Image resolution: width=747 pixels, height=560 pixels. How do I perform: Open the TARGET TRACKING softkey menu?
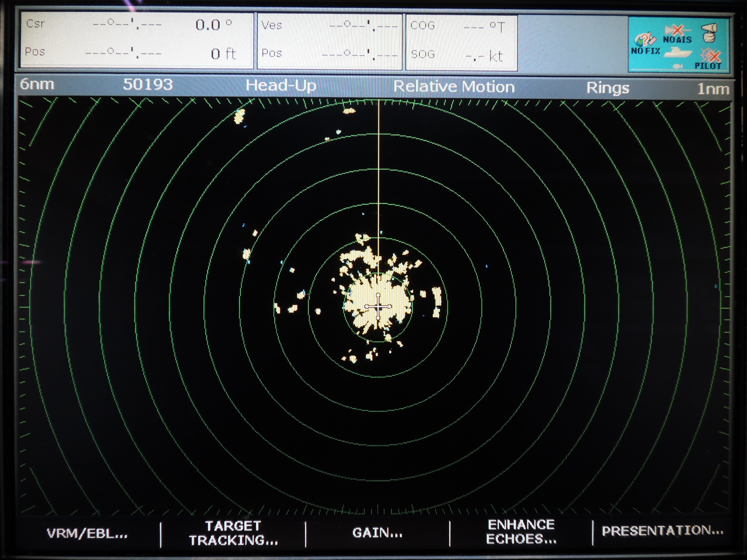(233, 533)
